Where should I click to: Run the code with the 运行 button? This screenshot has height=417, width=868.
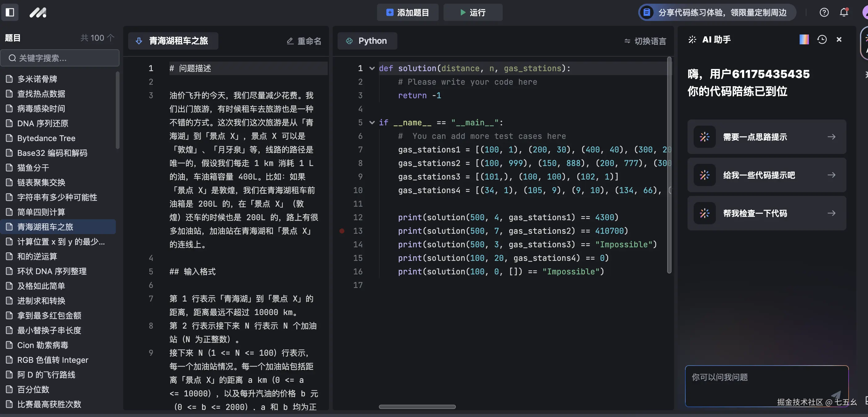click(x=473, y=12)
